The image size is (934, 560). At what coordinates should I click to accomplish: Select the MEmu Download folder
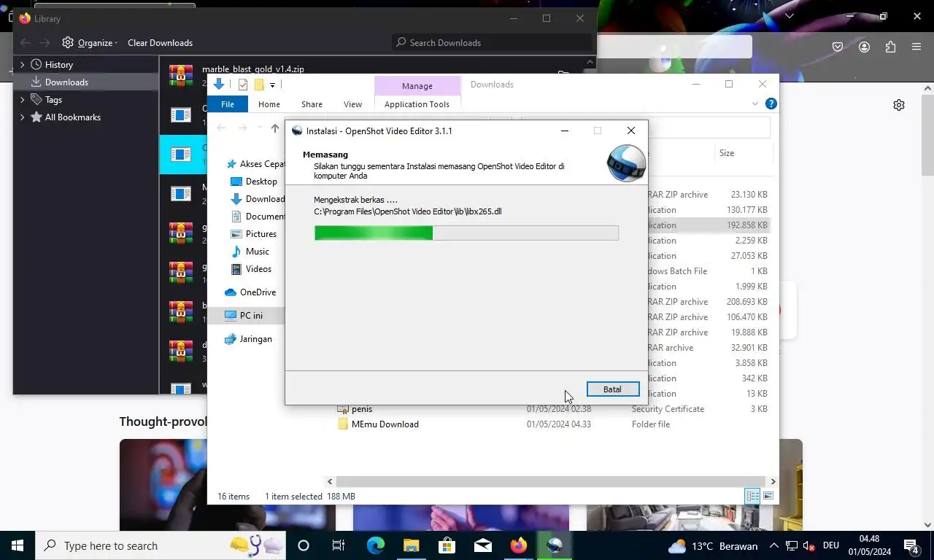pos(385,424)
